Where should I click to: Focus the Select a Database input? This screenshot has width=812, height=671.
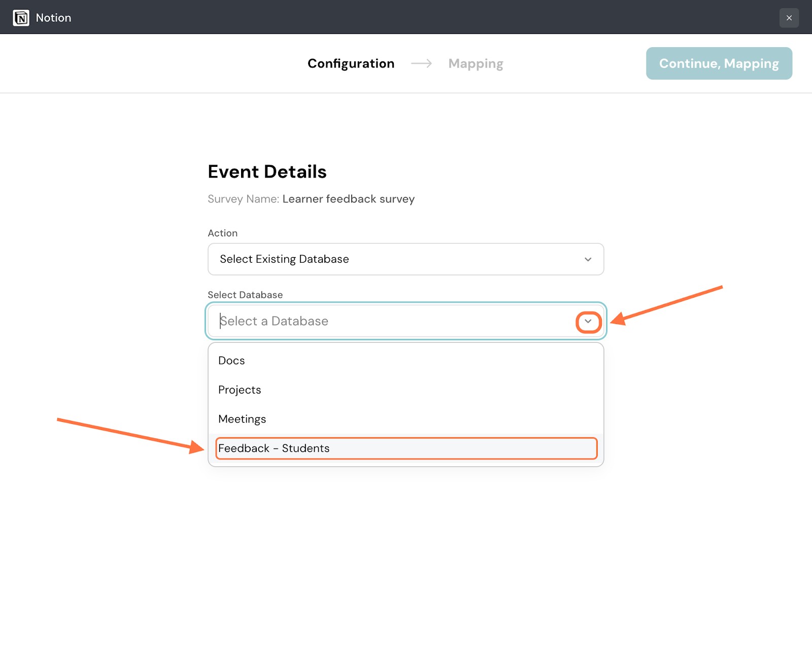[x=391, y=321]
